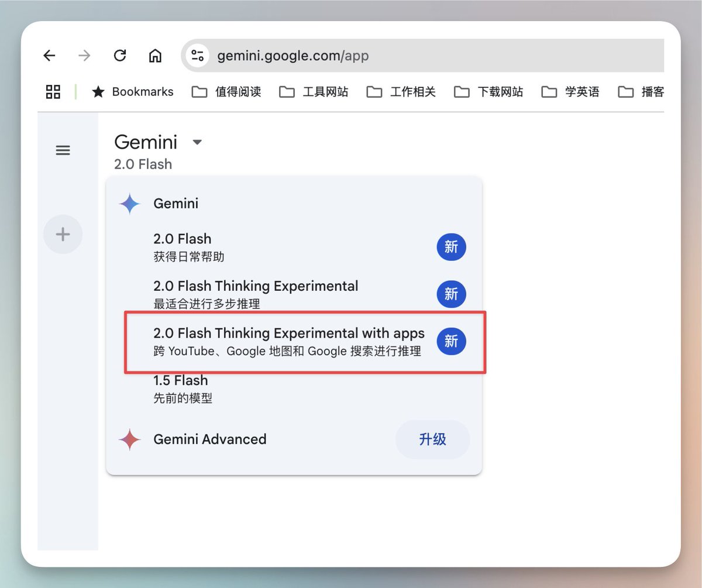Click the 先前的模型 description text

183,398
